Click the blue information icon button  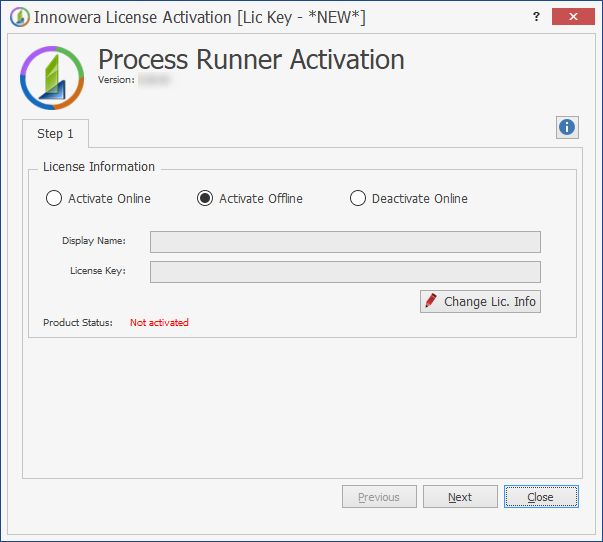coord(567,127)
